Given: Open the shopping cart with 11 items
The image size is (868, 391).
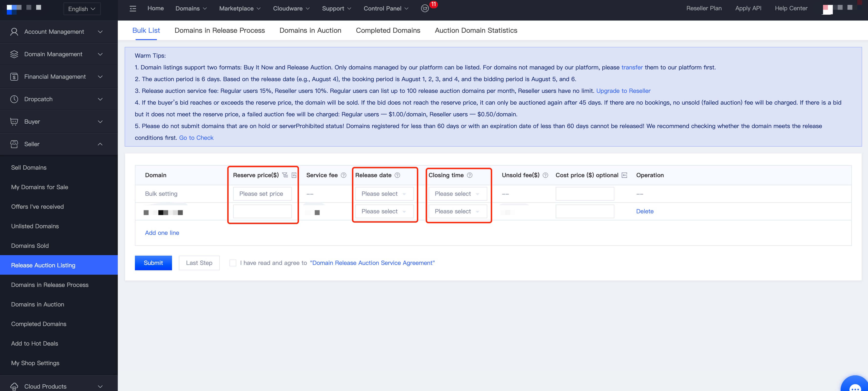Looking at the screenshot, I should tap(425, 8).
